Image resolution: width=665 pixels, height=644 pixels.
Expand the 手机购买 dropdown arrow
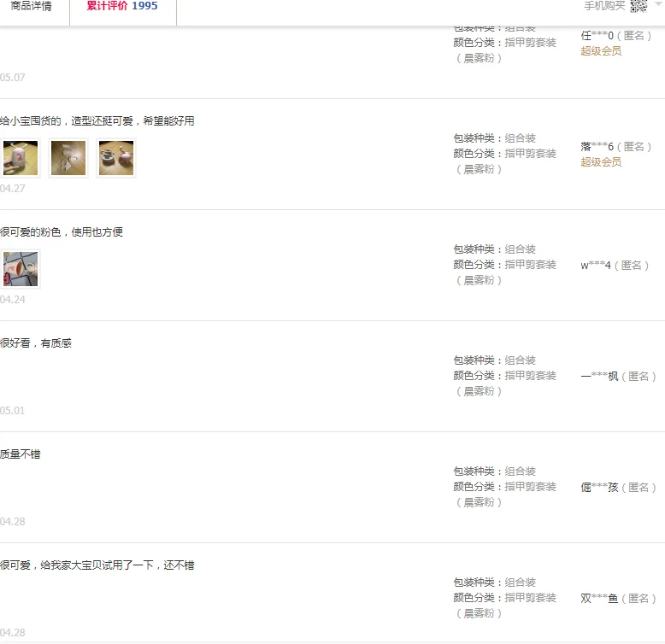pos(658,3)
